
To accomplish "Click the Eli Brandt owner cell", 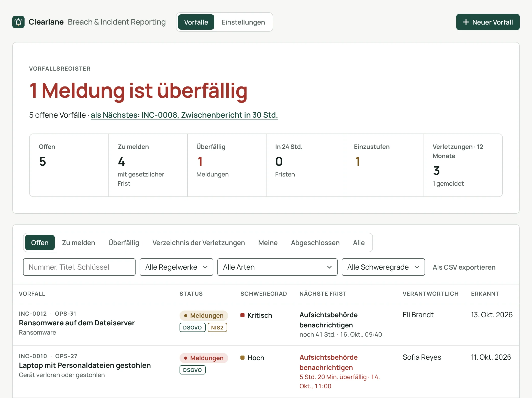I will pos(418,315).
